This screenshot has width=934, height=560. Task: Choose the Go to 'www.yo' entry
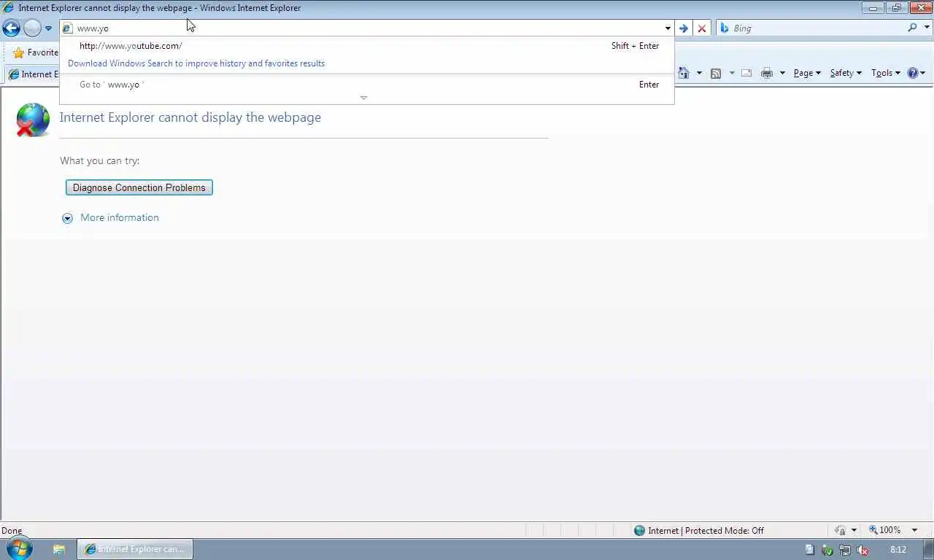[x=367, y=85]
